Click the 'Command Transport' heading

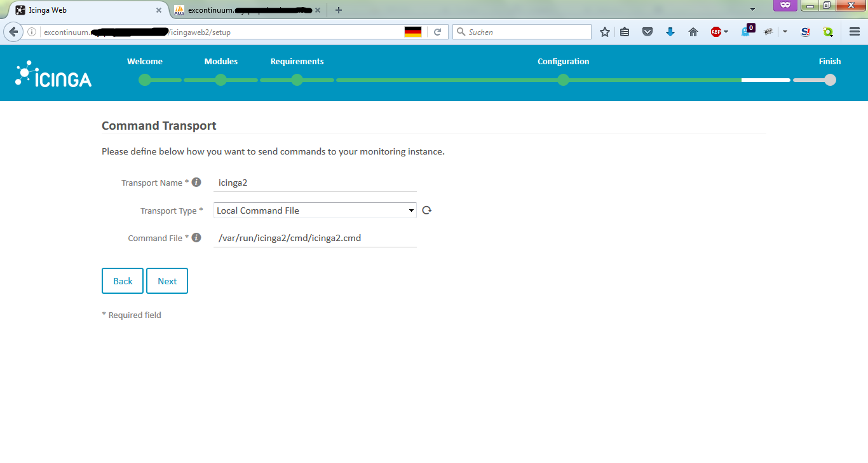point(159,125)
